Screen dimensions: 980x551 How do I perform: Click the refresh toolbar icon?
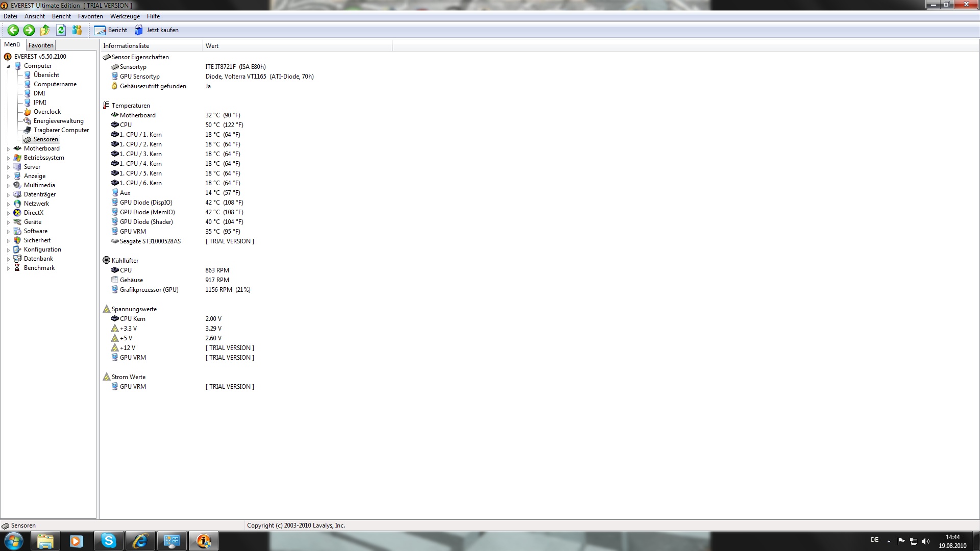(61, 30)
